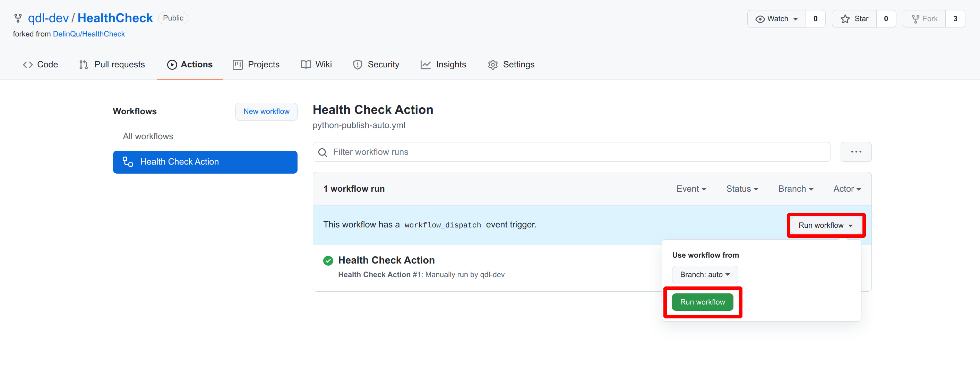Click the New workflow button
Viewport: 980px width, 375px height.
tap(266, 111)
